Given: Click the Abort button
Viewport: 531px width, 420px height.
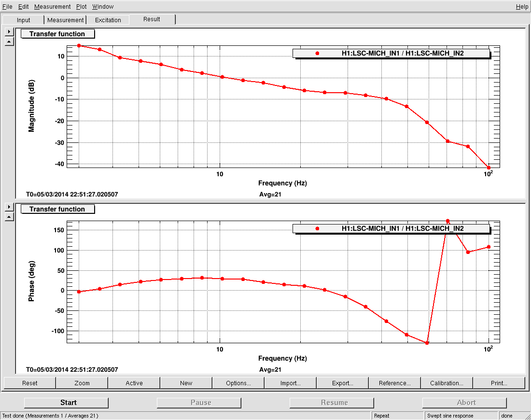Looking at the screenshot, I should [x=464, y=403].
